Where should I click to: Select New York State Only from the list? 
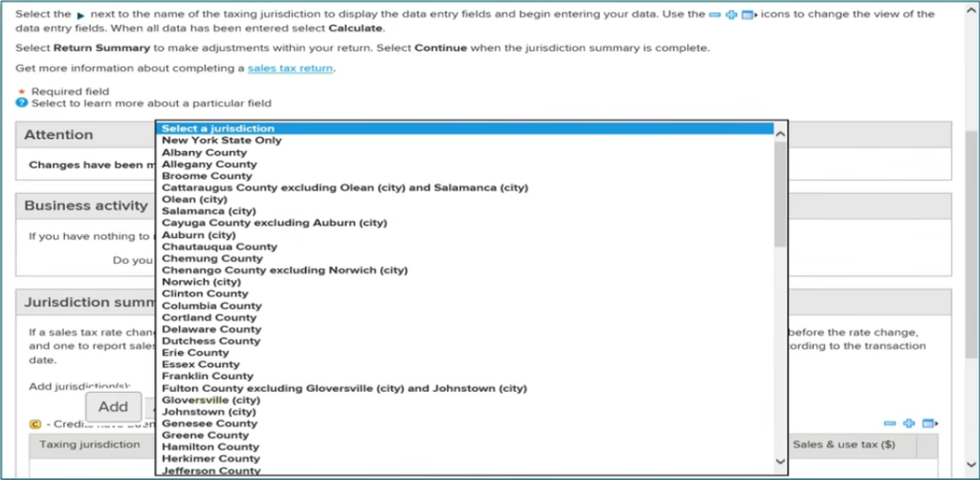(464, 141)
